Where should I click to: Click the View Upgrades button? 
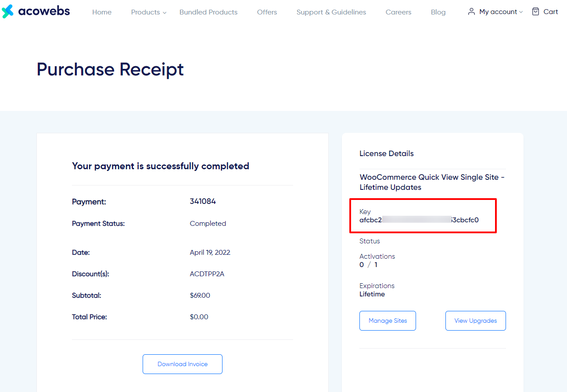[x=476, y=321]
